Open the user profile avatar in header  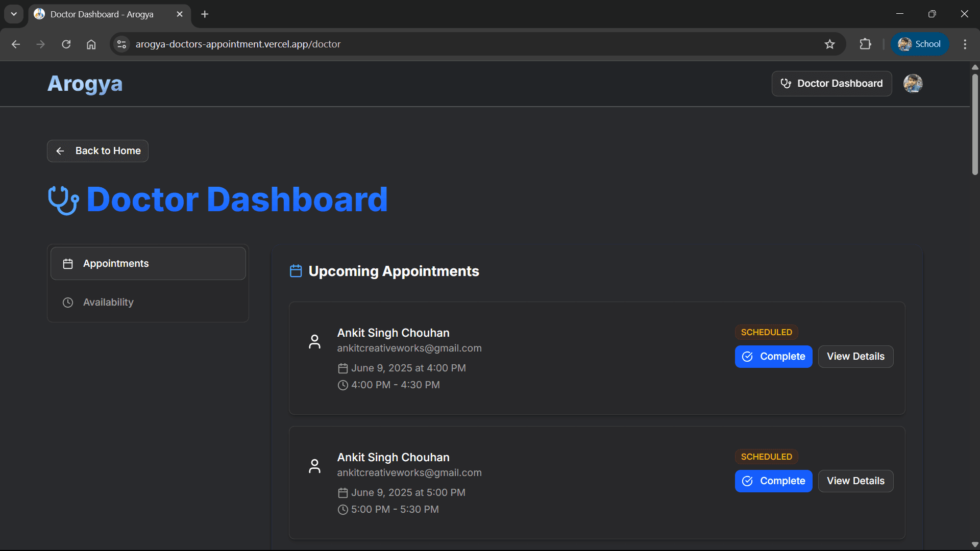coord(913,83)
